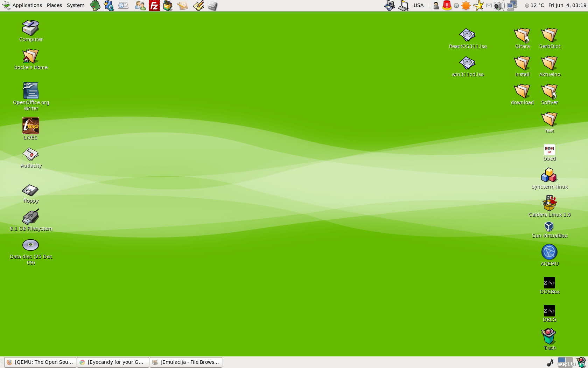Select the AQEMU desktop icon
Image resolution: width=588 pixels, height=368 pixels.
point(549,255)
